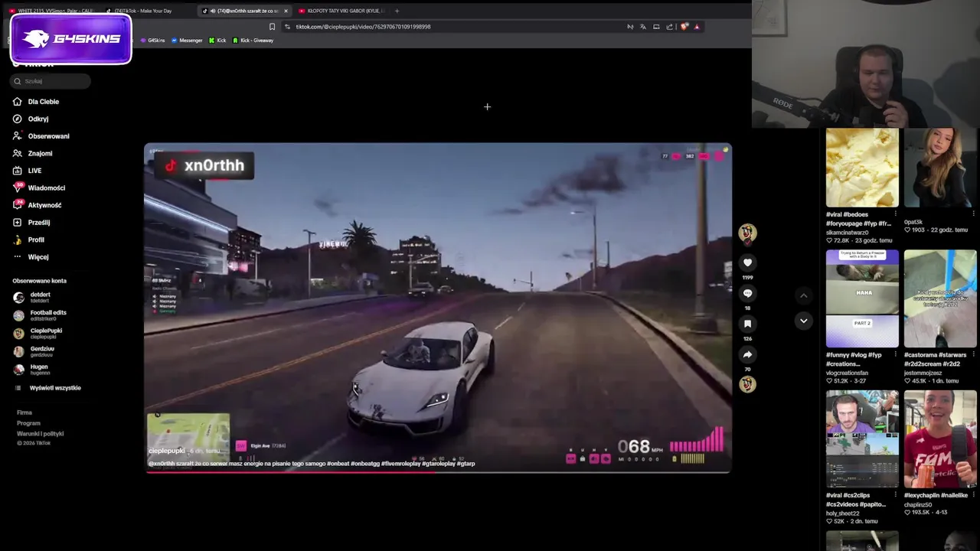Open the #cs2clips holy_sheet22 thumbnail

click(x=862, y=439)
